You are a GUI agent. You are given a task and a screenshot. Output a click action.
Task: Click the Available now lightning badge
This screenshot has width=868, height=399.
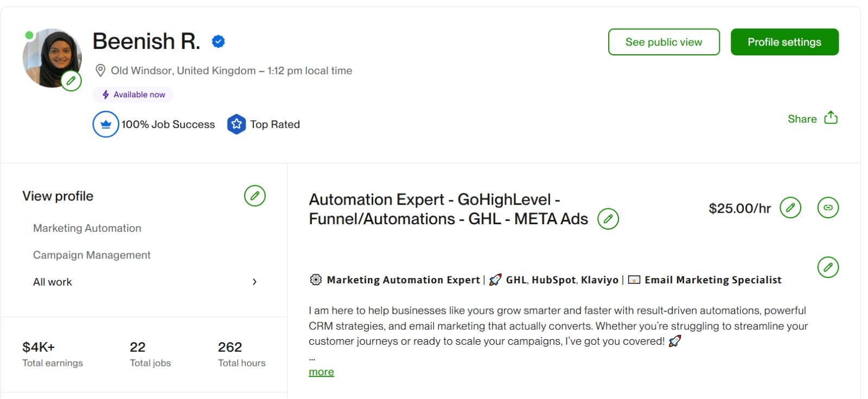(x=133, y=94)
